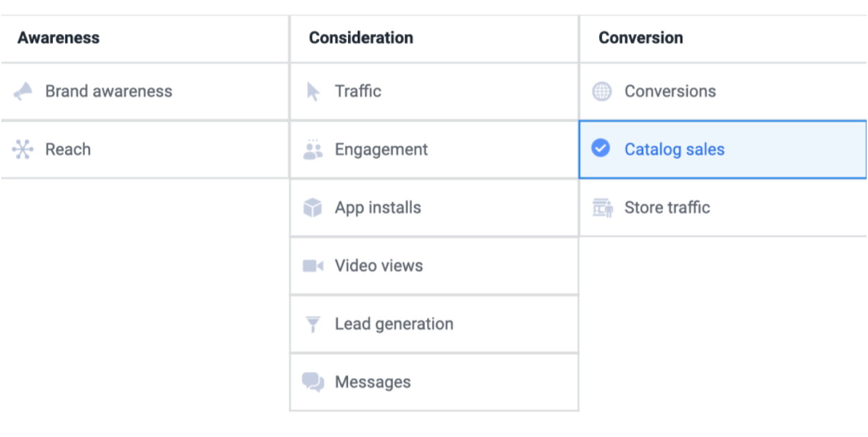Click the Engagement people icon
Screen dimensions: 868x437
coord(313,149)
